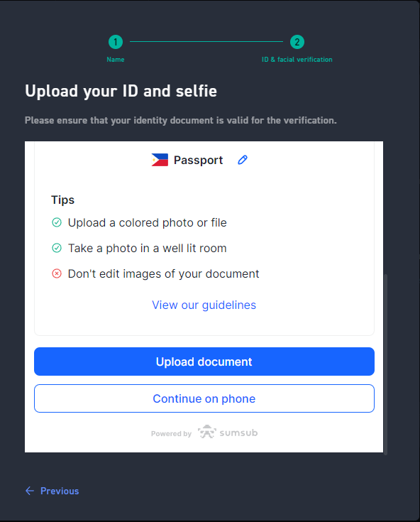Click the ID & facial verification step label

[x=297, y=60]
